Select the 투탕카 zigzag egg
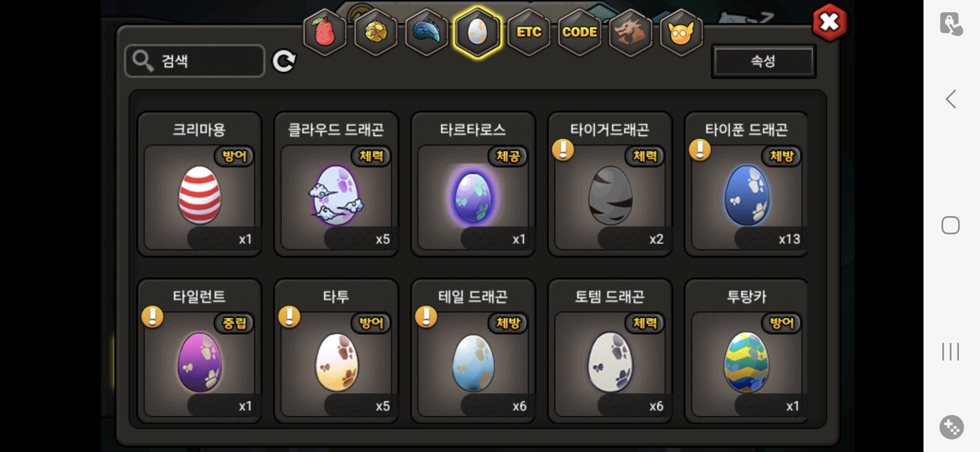The image size is (980, 452). (746, 362)
